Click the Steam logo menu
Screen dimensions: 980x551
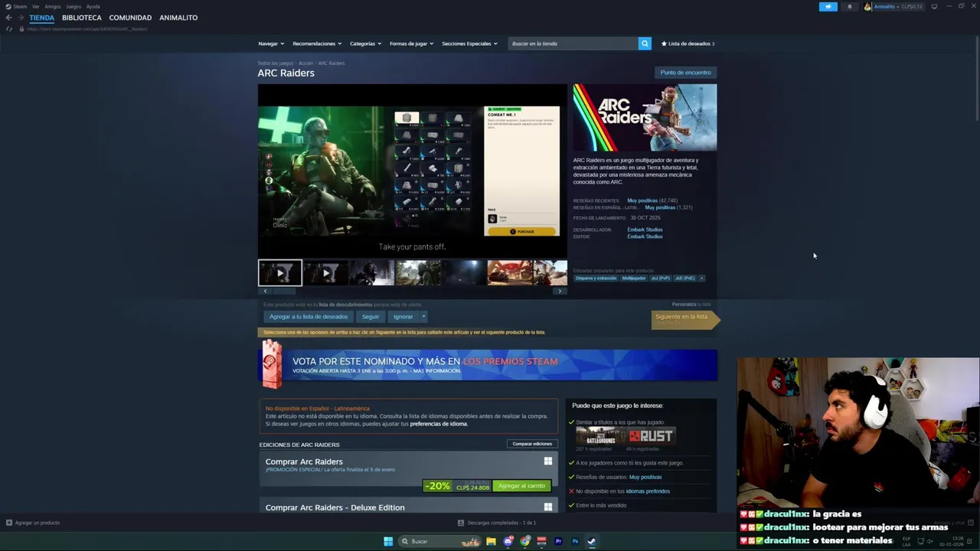(16, 6)
